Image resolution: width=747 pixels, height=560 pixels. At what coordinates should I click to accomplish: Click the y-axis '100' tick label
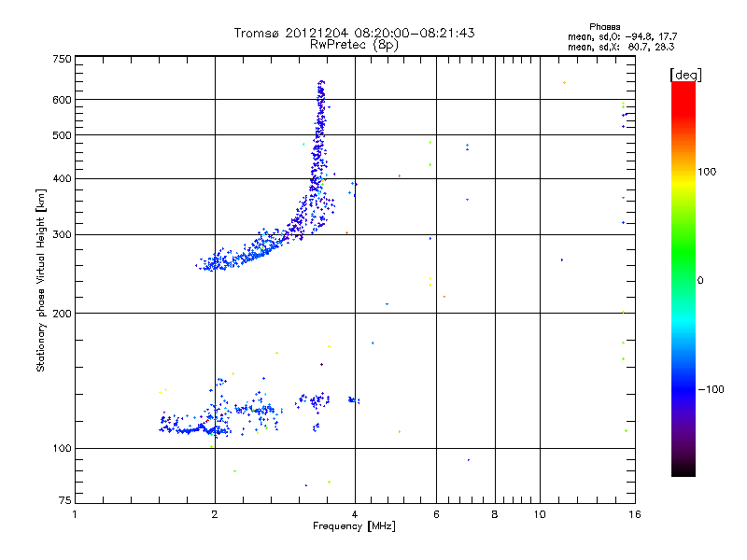(x=62, y=448)
